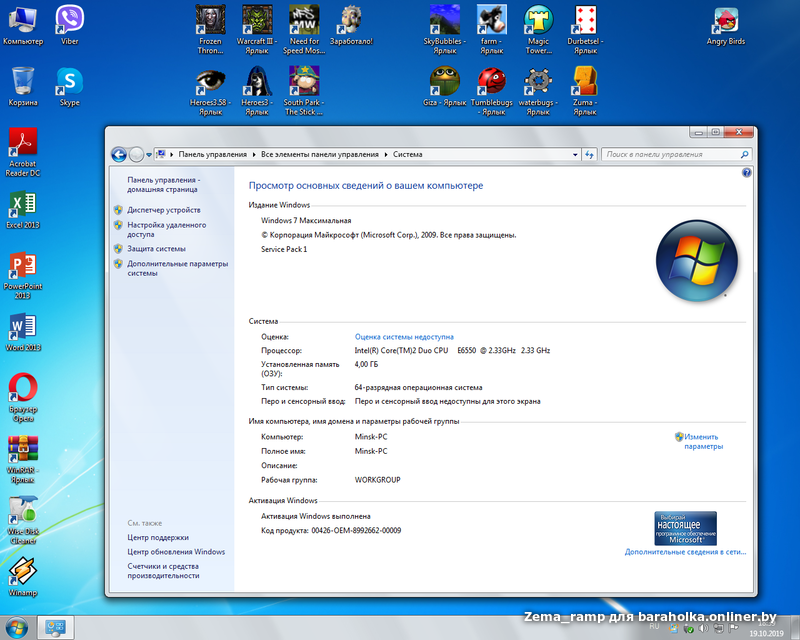Image resolution: width=800 pixels, height=640 pixels.
Task: Launch the Excel 2013 desktop icon
Action: 23,209
